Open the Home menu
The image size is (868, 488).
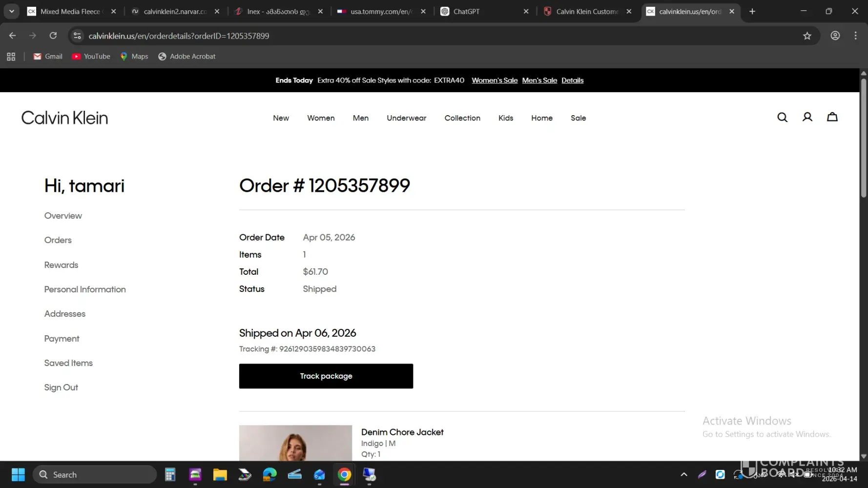(x=542, y=118)
